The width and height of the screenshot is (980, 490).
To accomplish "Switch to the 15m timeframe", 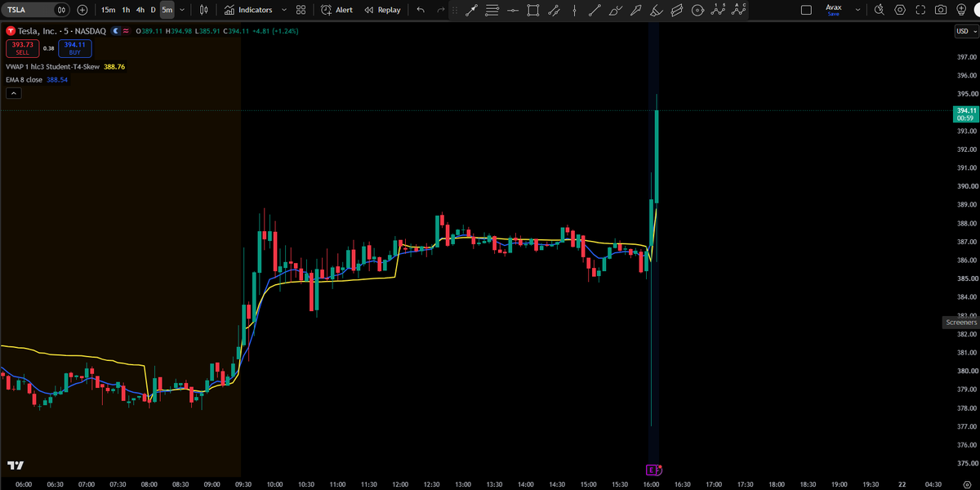I will 108,10.
